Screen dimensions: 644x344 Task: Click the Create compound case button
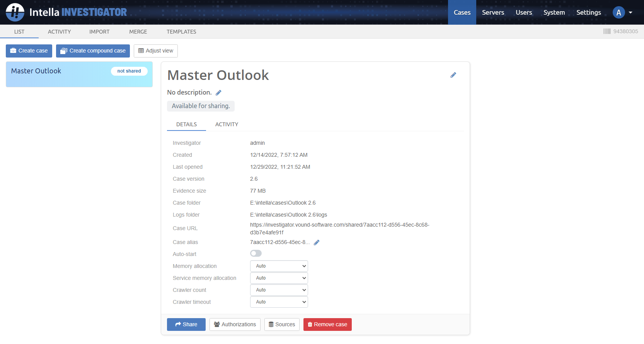point(93,51)
